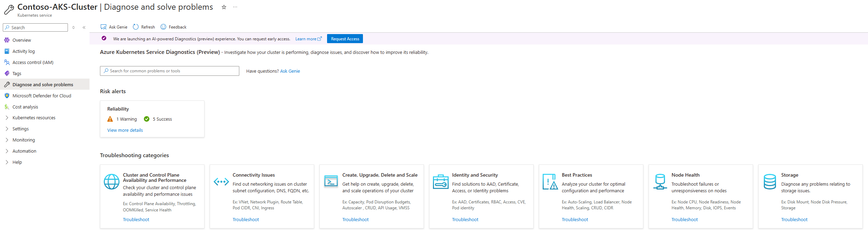Click the Best Practices alert icon
The image size is (868, 234).
point(550,181)
